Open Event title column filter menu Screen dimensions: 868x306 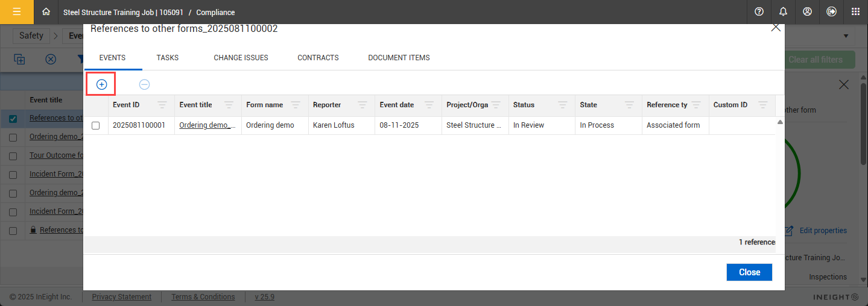click(x=229, y=105)
